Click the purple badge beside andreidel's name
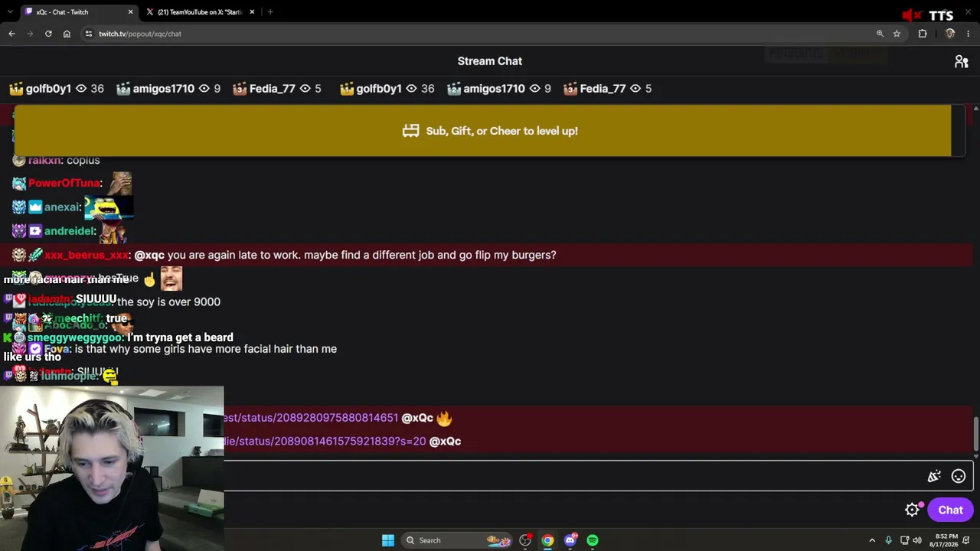 (35, 231)
